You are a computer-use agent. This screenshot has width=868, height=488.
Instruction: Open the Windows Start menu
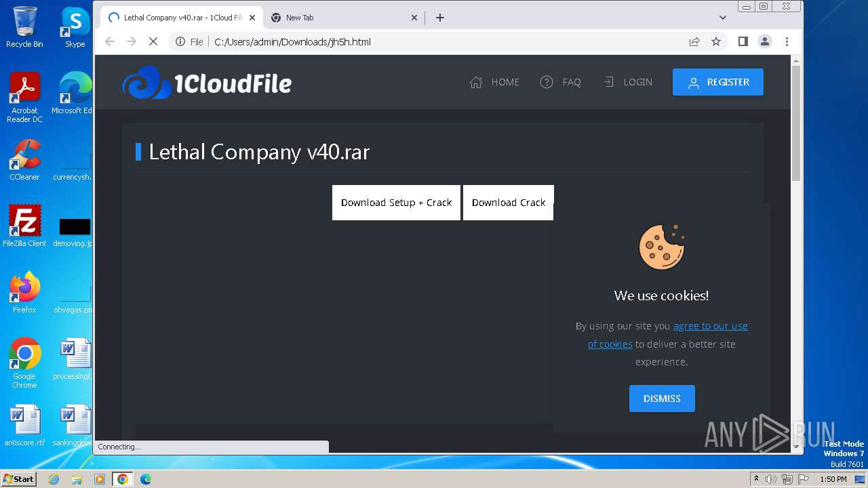[x=19, y=479]
